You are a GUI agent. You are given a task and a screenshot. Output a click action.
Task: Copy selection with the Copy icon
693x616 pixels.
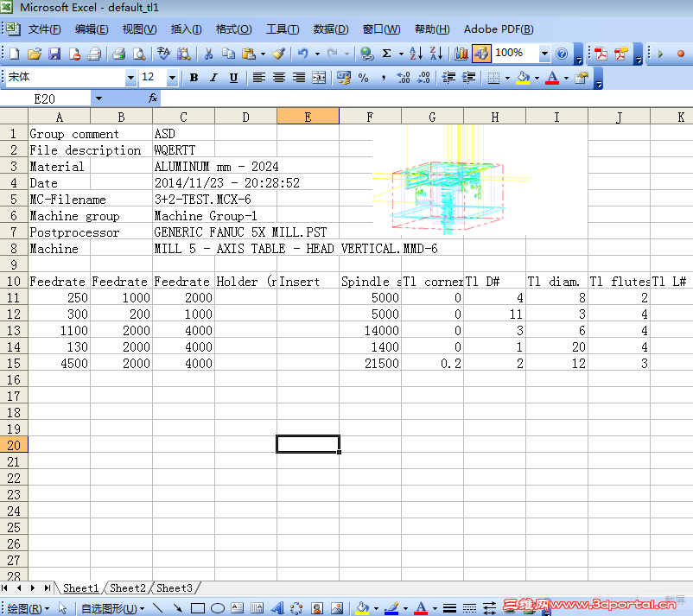(x=228, y=54)
